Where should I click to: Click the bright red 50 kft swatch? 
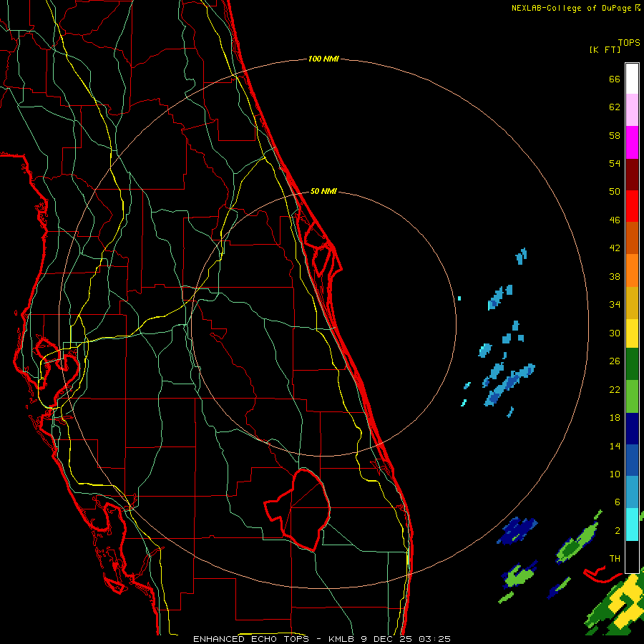[632, 206]
